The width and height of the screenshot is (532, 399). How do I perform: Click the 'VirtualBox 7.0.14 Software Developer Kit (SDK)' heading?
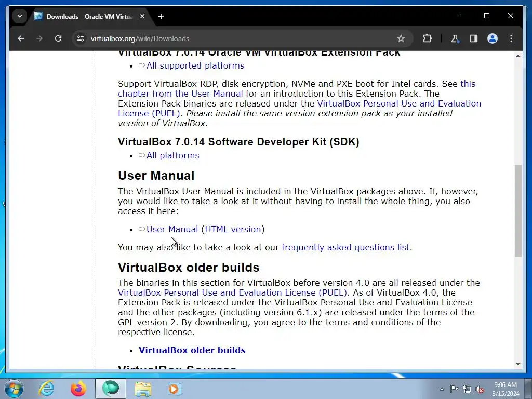pyautogui.click(x=238, y=141)
